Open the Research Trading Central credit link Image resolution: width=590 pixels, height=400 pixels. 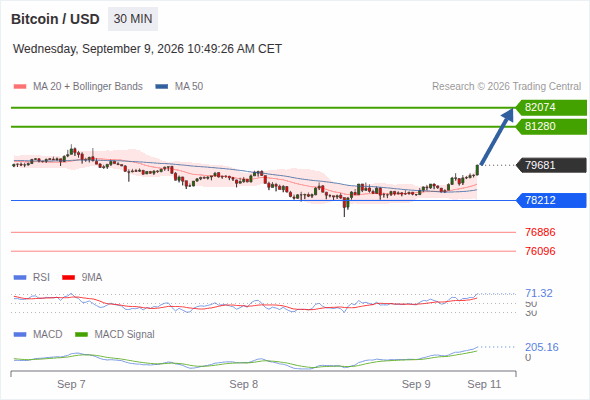coord(506,87)
